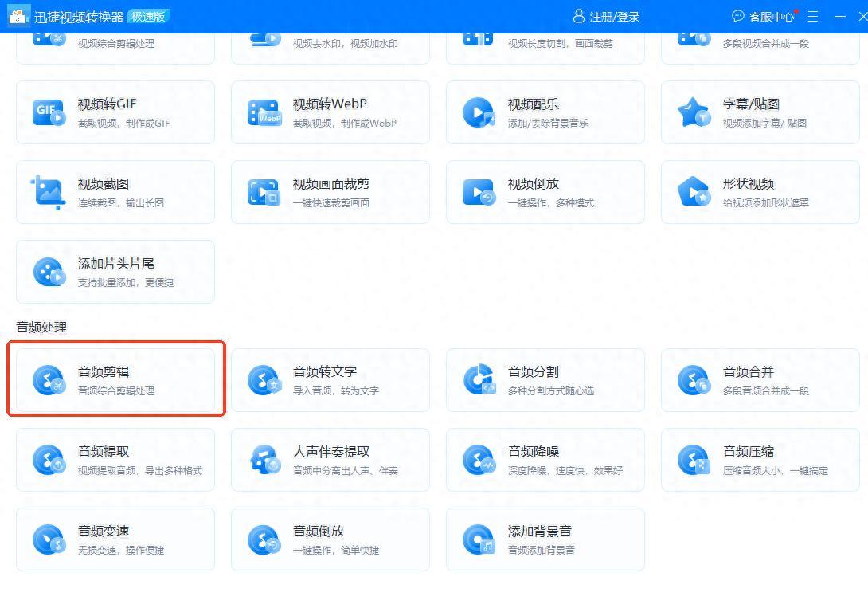Select the 视频倒放 reverse icon
The width and height of the screenshot is (868, 612).
[x=479, y=192]
